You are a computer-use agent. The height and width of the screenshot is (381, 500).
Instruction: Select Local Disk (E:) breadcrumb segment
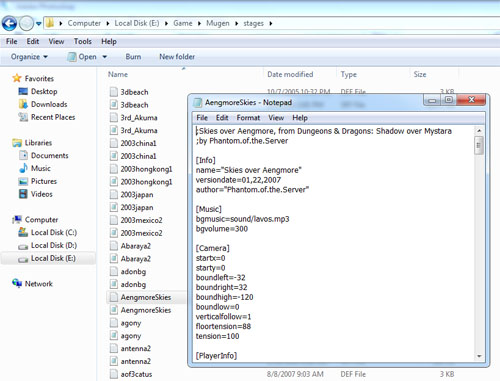tap(137, 23)
